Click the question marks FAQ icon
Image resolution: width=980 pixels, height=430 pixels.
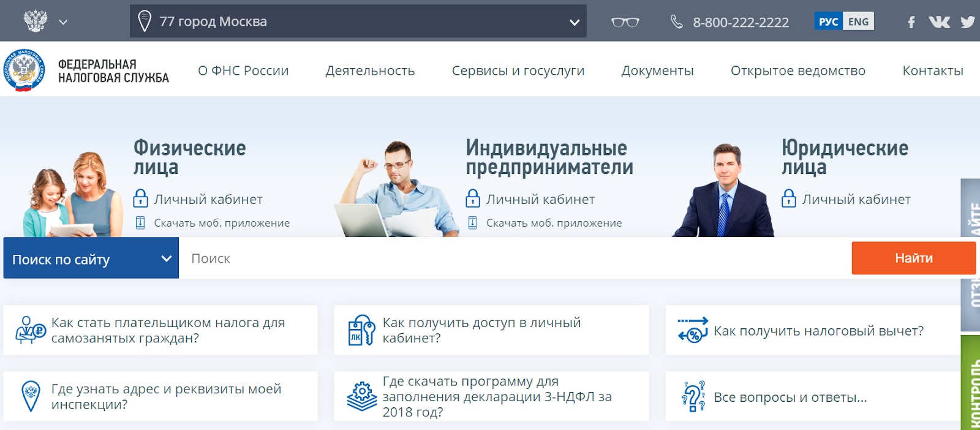693,396
